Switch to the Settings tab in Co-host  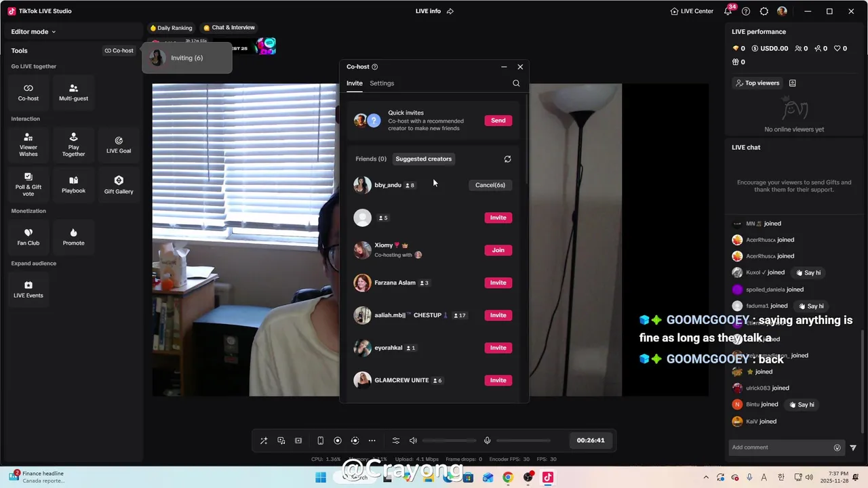(x=382, y=83)
